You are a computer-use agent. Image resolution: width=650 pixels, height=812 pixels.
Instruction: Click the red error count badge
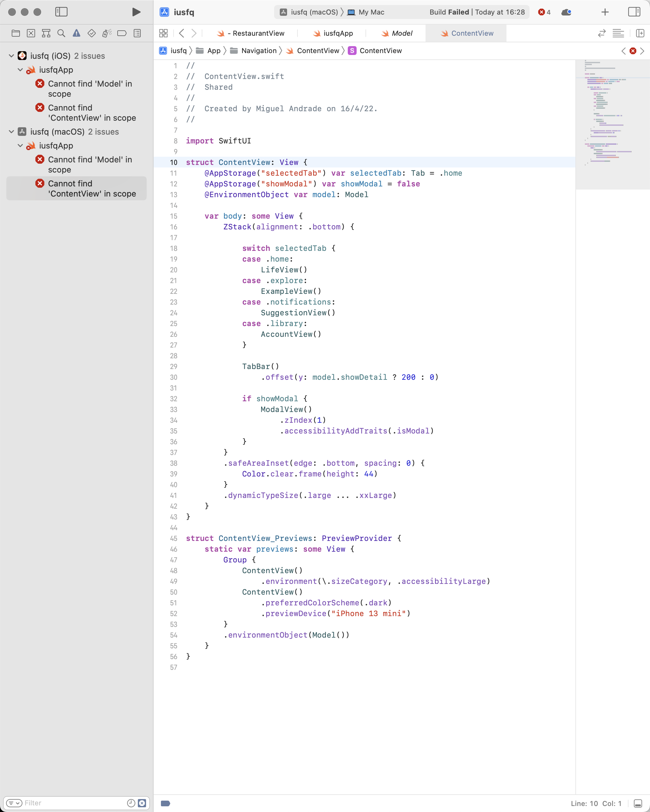544,12
